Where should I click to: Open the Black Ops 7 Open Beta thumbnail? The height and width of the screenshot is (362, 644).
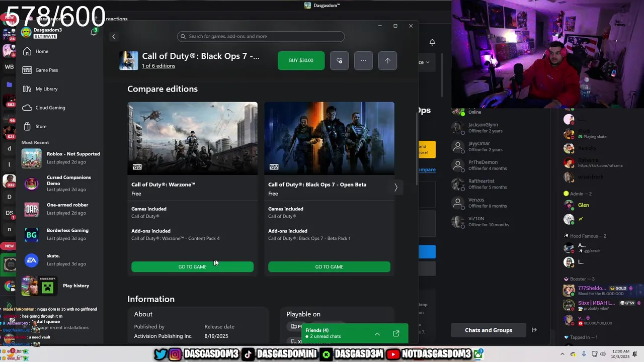pyautogui.click(x=329, y=138)
